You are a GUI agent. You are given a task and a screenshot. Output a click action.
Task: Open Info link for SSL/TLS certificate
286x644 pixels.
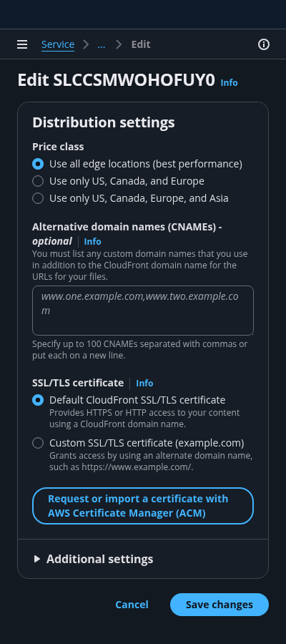coord(144,384)
